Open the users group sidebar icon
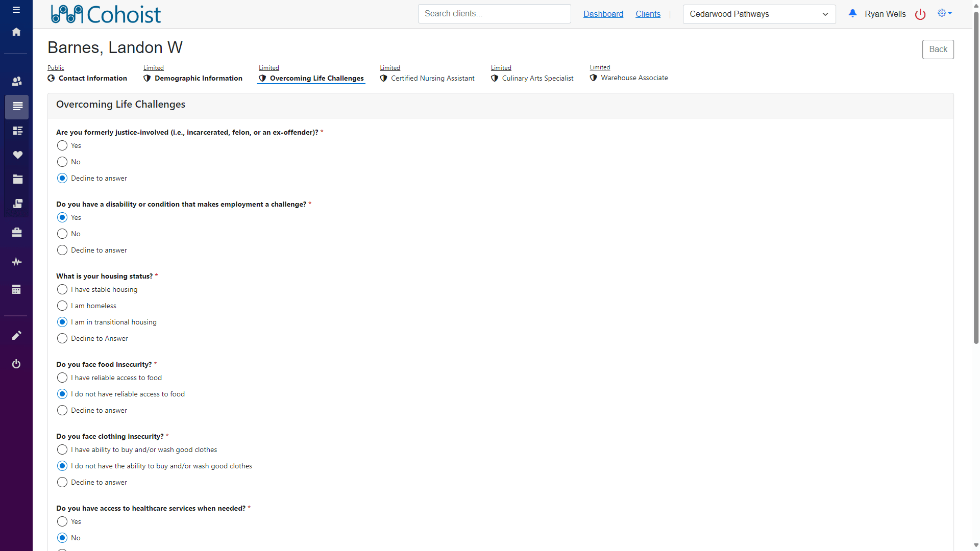Image resolution: width=980 pixels, height=551 pixels. pos(17,81)
